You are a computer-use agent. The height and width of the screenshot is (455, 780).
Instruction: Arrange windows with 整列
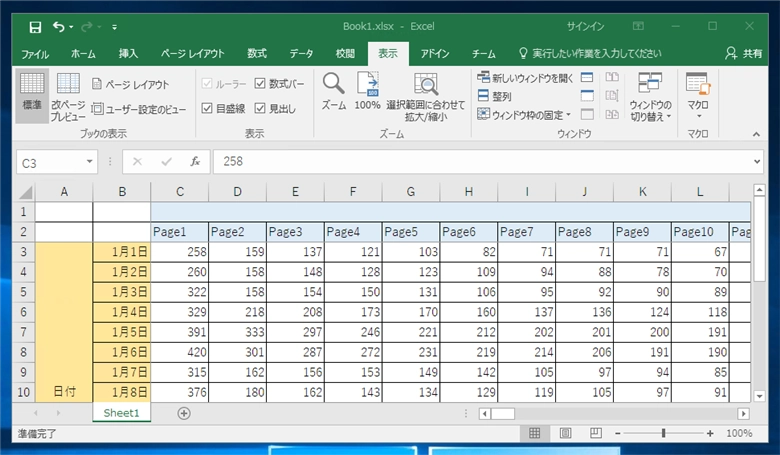coord(494,96)
